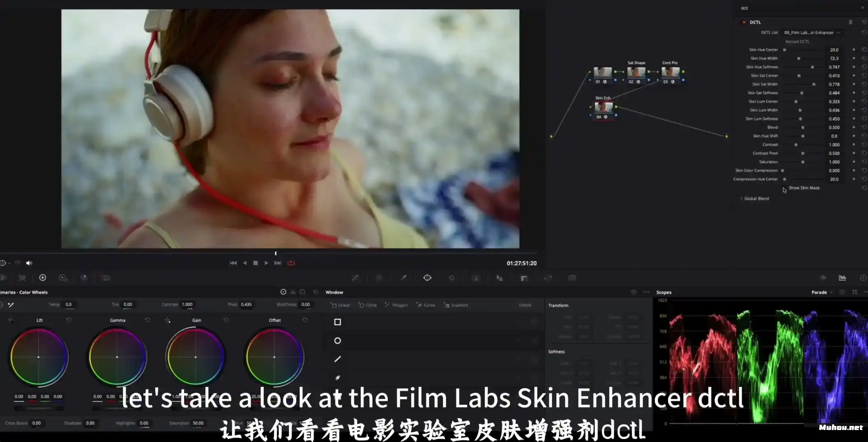
Task: Toggle the DCTL effect enable dot
Action: [744, 22]
